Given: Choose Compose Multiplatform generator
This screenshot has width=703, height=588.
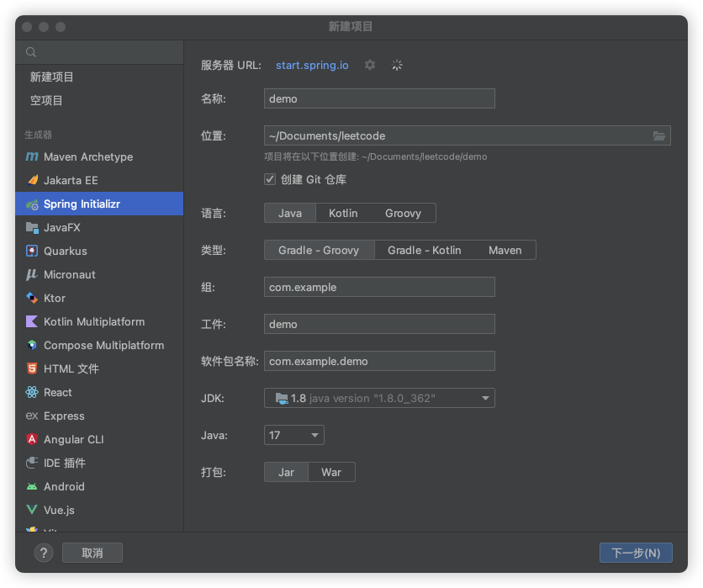Looking at the screenshot, I should pos(99,346).
